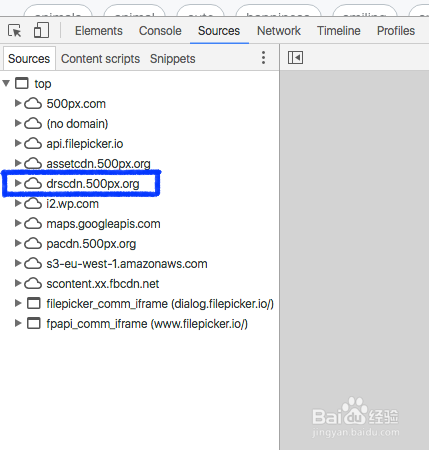
Task: Expand the api.filepicker.io arrow
Action: coord(18,143)
